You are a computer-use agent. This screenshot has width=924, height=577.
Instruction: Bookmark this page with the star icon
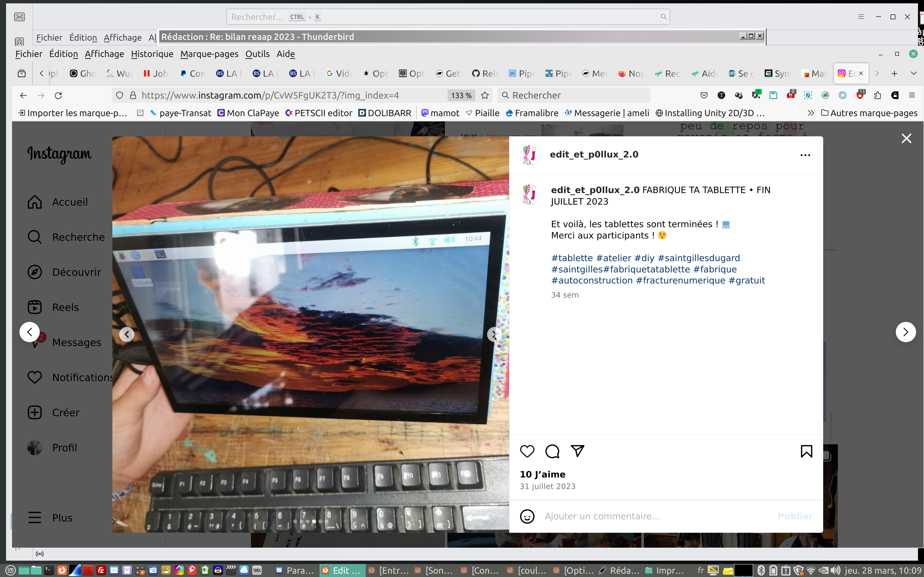[x=485, y=95]
